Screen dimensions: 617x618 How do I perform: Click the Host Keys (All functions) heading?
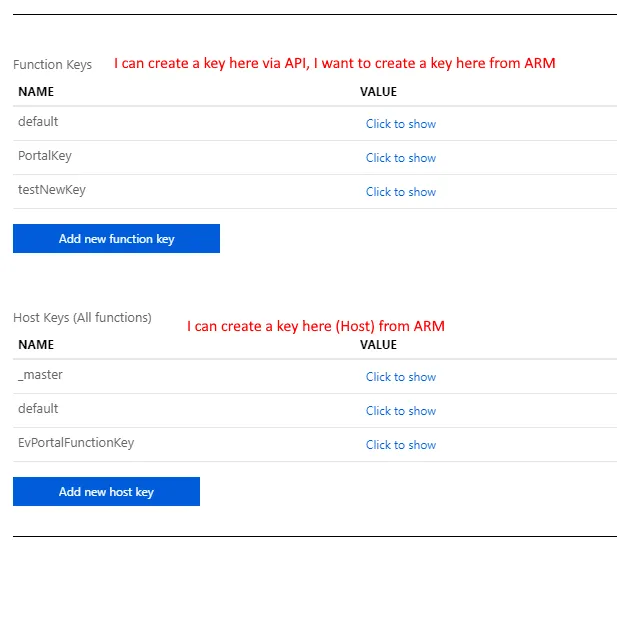(82, 318)
